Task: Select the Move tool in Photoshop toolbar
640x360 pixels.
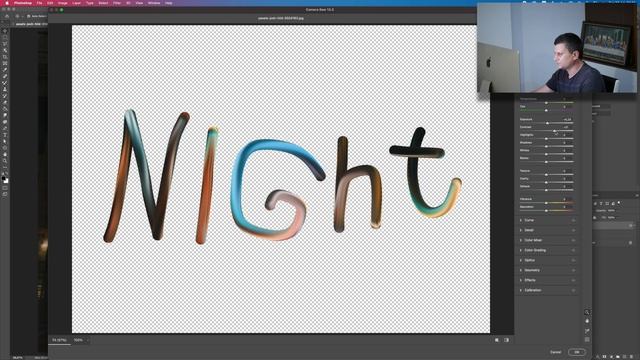Action: [x=5, y=31]
